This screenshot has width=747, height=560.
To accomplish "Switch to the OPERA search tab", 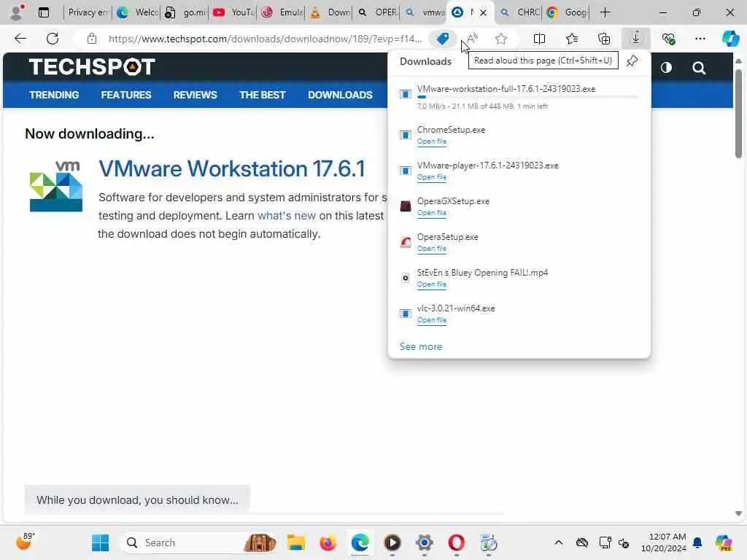I will point(377,12).
